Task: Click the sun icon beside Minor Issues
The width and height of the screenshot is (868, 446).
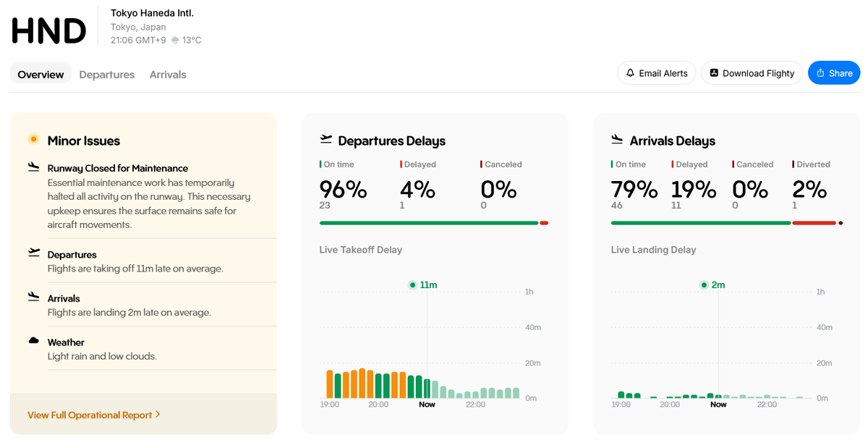Action: (x=33, y=140)
